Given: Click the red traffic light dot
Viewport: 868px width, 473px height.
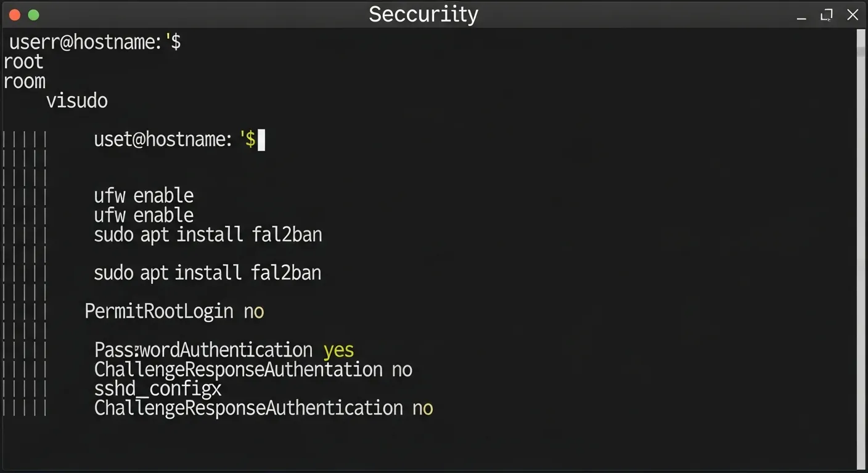Looking at the screenshot, I should [14, 14].
